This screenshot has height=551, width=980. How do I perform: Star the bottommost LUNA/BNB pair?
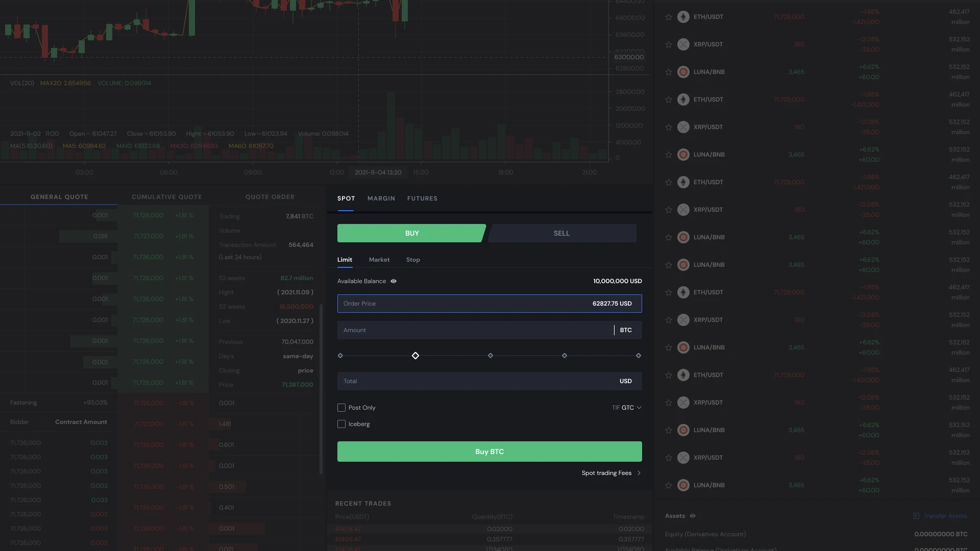(x=669, y=485)
